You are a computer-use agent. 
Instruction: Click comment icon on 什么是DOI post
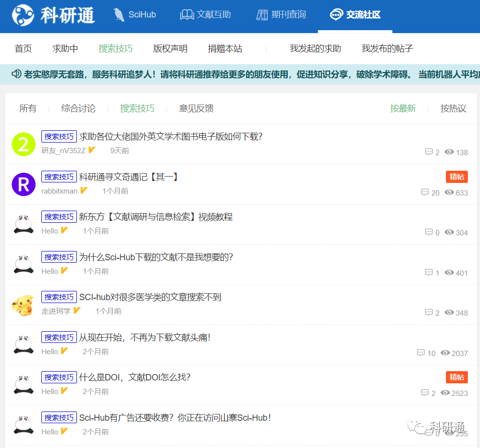[x=425, y=393]
